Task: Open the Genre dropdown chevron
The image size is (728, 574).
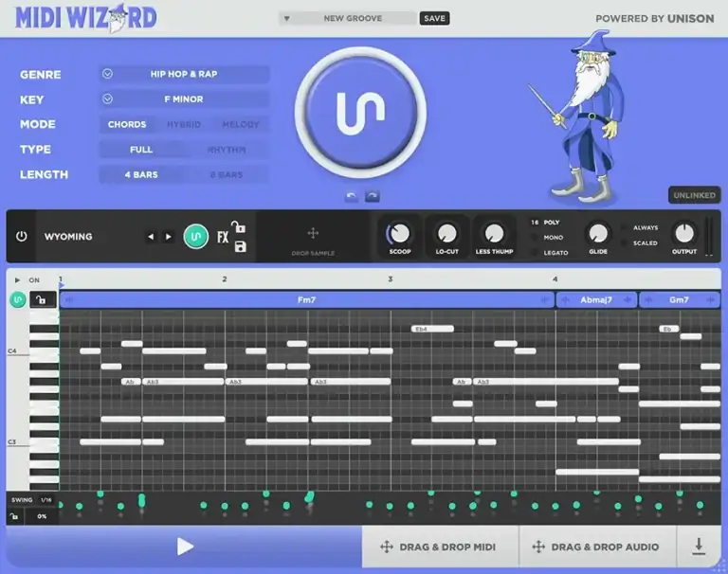Action: (x=107, y=74)
